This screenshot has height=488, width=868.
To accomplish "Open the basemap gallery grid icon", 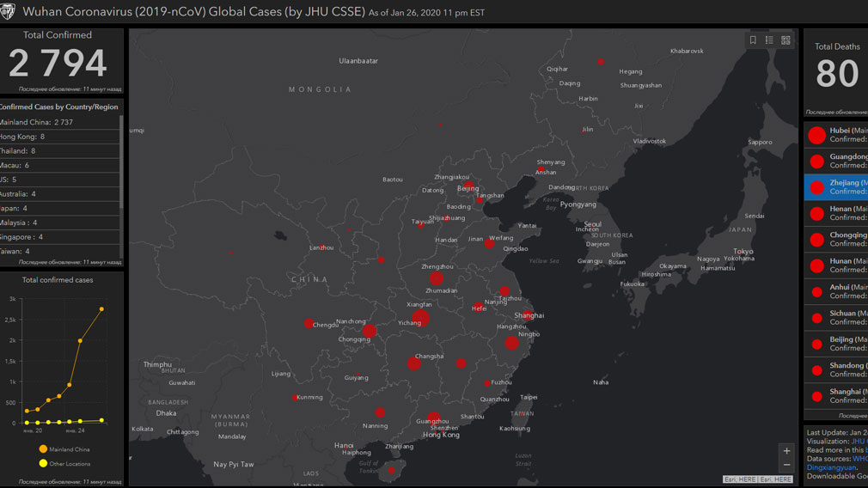I will coord(785,40).
